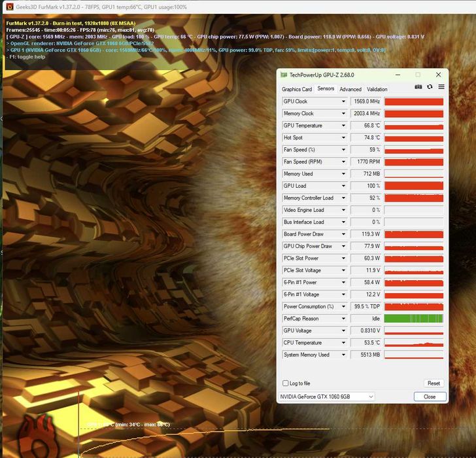
Task: Click the 6-Pin #1 Voltage value 12.2 V
Action: coord(366,294)
